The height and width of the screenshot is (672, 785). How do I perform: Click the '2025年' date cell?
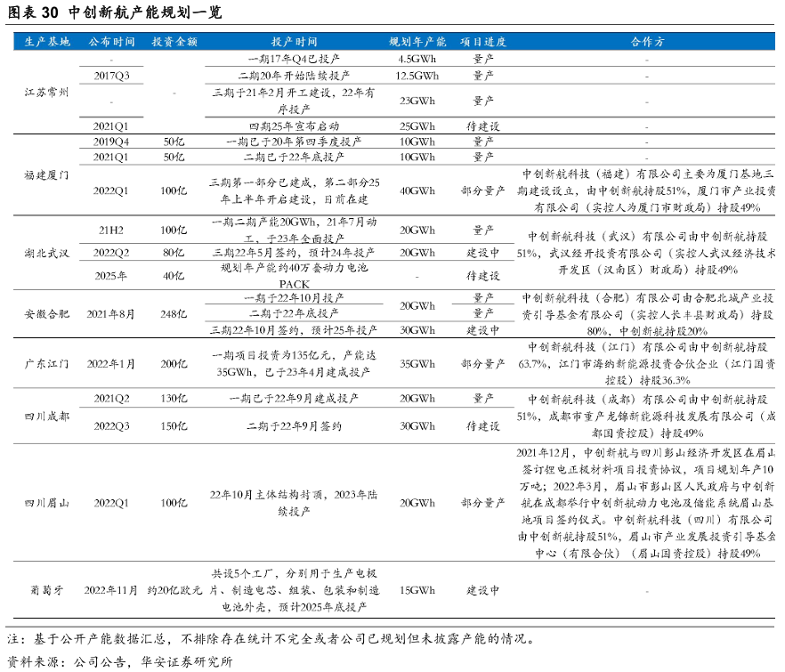click(111, 276)
